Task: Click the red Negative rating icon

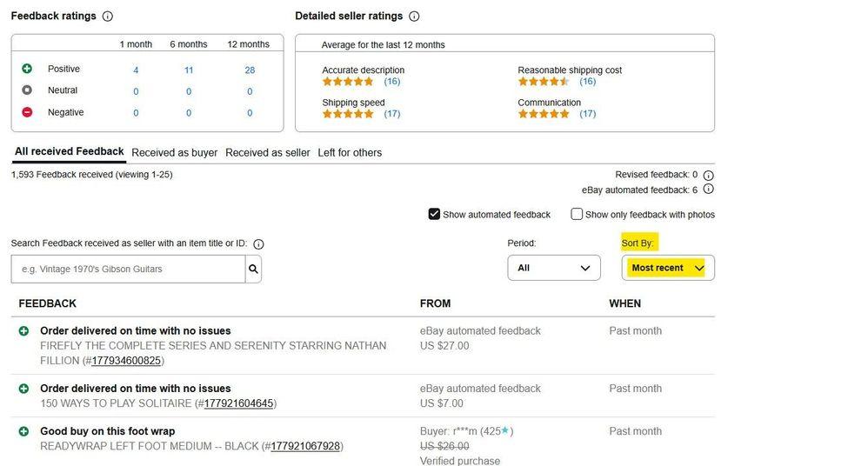Action: click(27, 112)
